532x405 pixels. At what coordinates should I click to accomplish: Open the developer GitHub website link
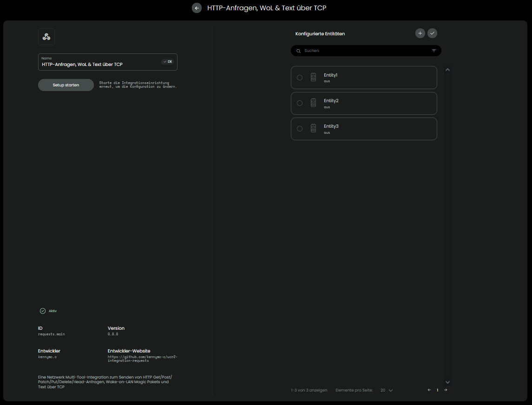click(x=142, y=359)
